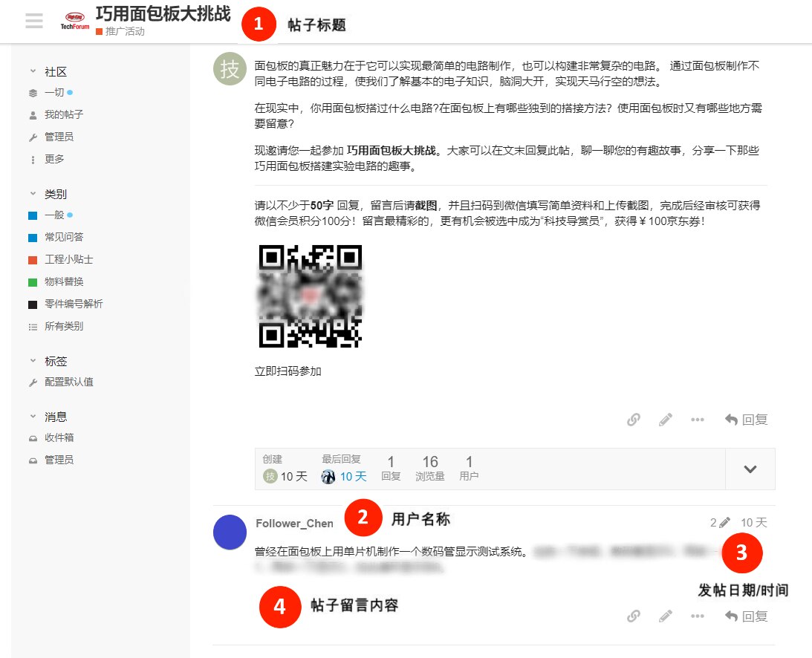Reply to the first post
This screenshot has height=658, width=812.
point(746,420)
